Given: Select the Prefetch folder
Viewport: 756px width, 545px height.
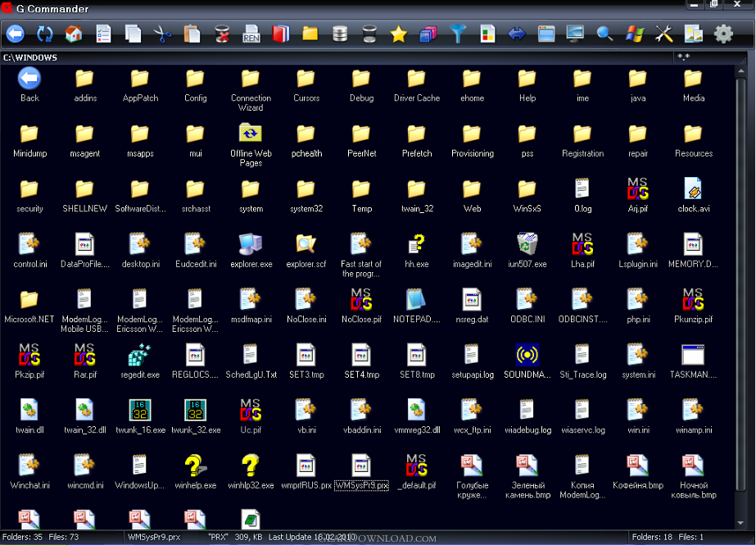Looking at the screenshot, I should pyautogui.click(x=417, y=141).
